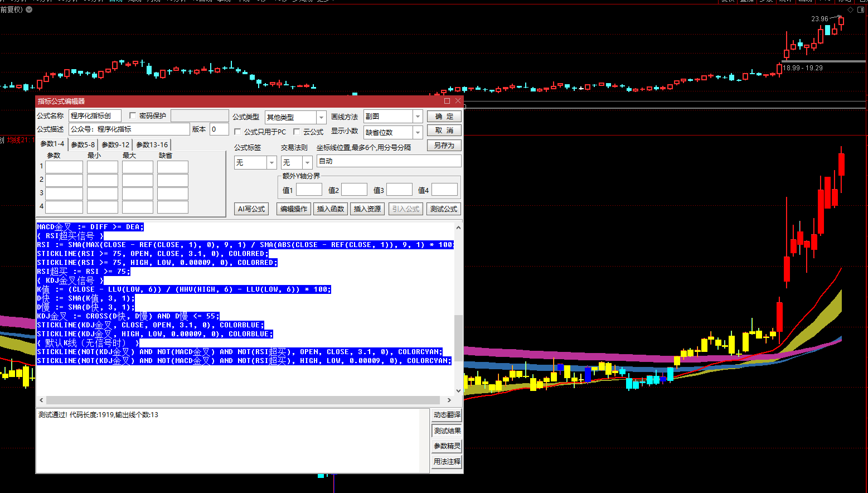Click the scroll-left arrow below the code
Viewport: 868px width, 493px height.
point(41,400)
